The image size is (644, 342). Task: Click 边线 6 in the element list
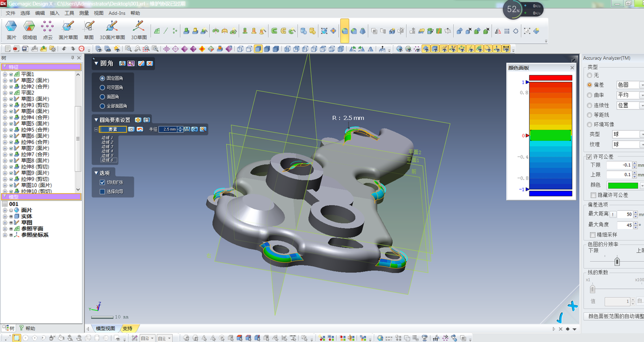pyautogui.click(x=108, y=160)
